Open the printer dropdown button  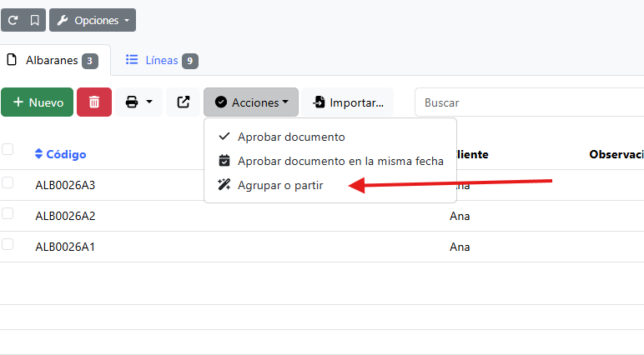click(138, 102)
